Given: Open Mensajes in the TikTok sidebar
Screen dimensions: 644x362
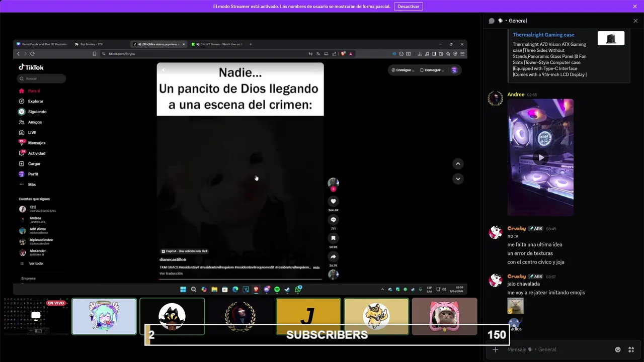Looking at the screenshot, I should click(32, 143).
